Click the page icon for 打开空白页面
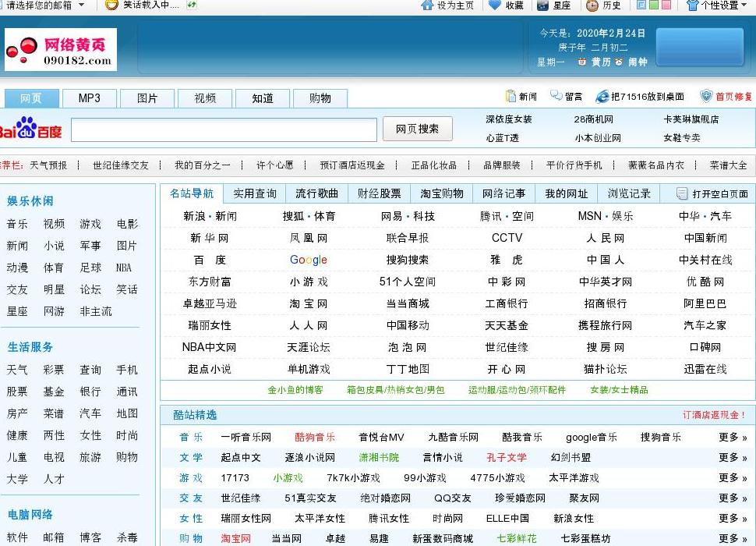 click(x=682, y=194)
